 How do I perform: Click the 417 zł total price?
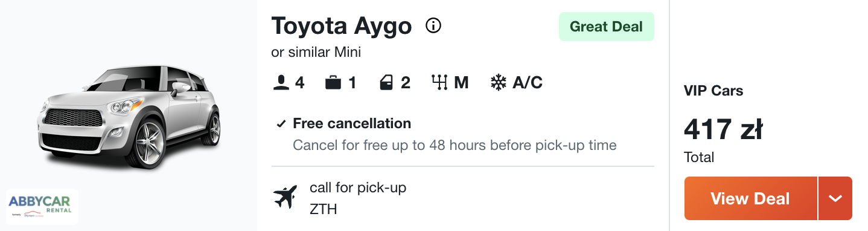pyautogui.click(x=723, y=129)
